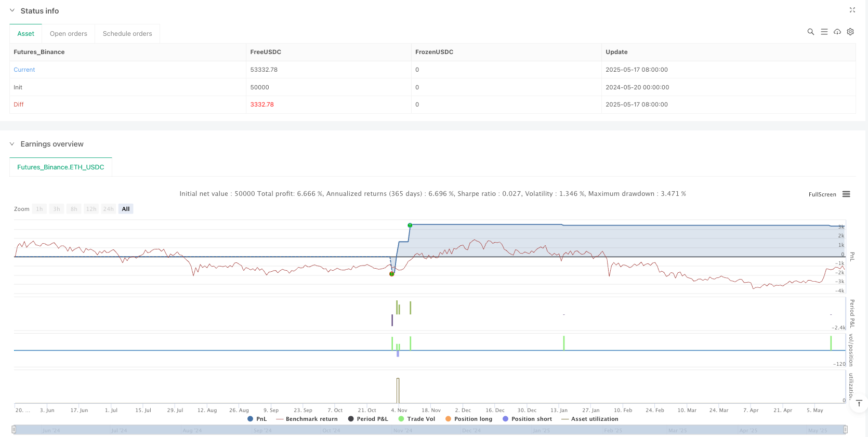Screen dimensions: 868x437
Task: Click the FullScreen chart button
Action: click(822, 194)
